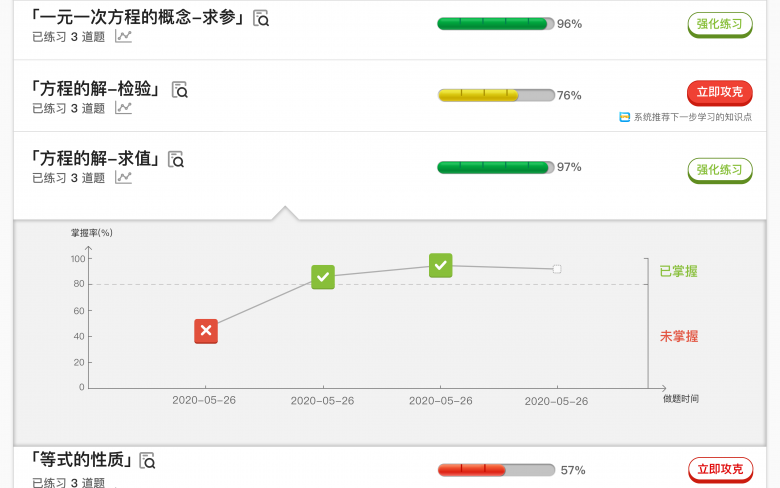Click first green checkmark marker on chart

pyautogui.click(x=323, y=277)
